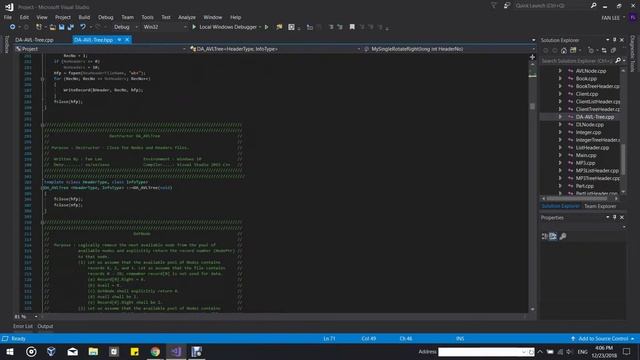Switch to the Team Explorer tab
This screenshot has width=640, height=360.
(x=600, y=206)
